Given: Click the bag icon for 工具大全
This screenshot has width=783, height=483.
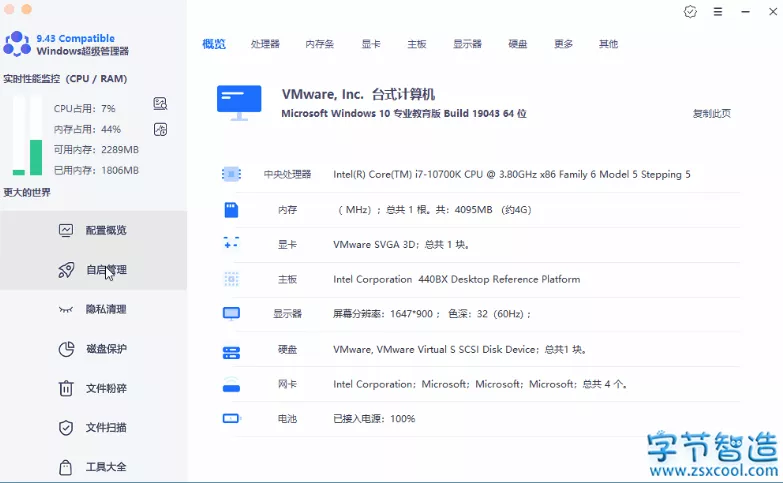Looking at the screenshot, I should pos(66,467).
